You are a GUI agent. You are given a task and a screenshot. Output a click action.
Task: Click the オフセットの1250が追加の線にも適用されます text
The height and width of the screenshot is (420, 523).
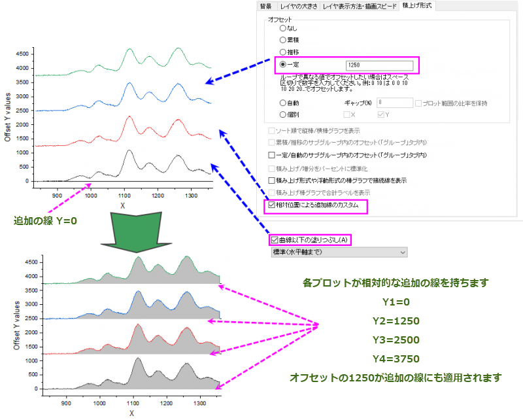(x=396, y=377)
